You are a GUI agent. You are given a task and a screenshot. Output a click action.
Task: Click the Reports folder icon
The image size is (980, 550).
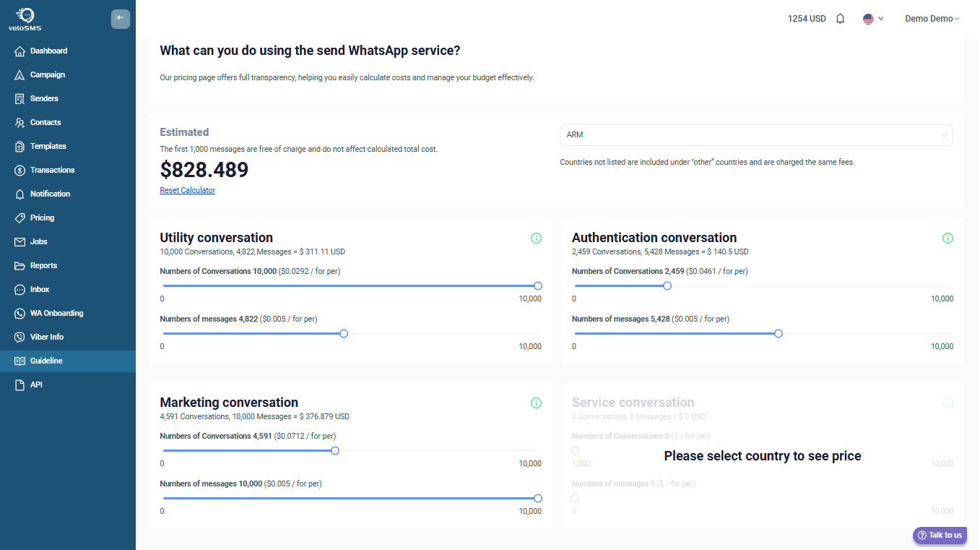(19, 266)
